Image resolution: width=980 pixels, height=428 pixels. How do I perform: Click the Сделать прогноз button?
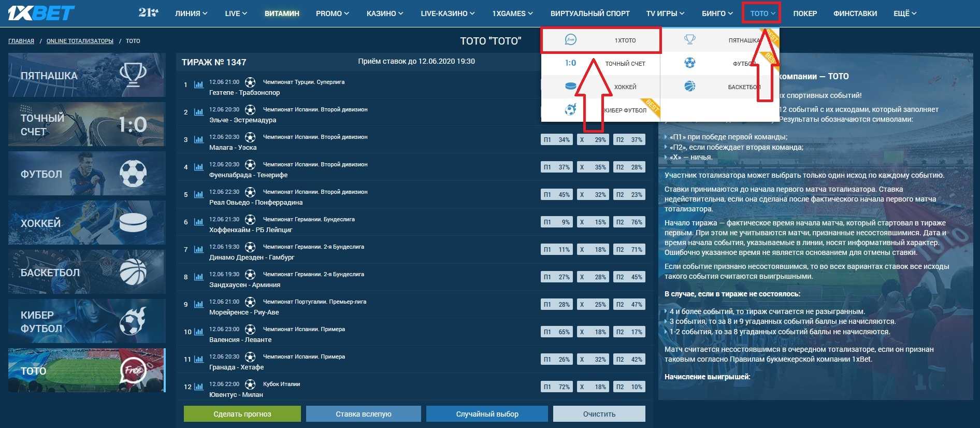click(x=242, y=414)
